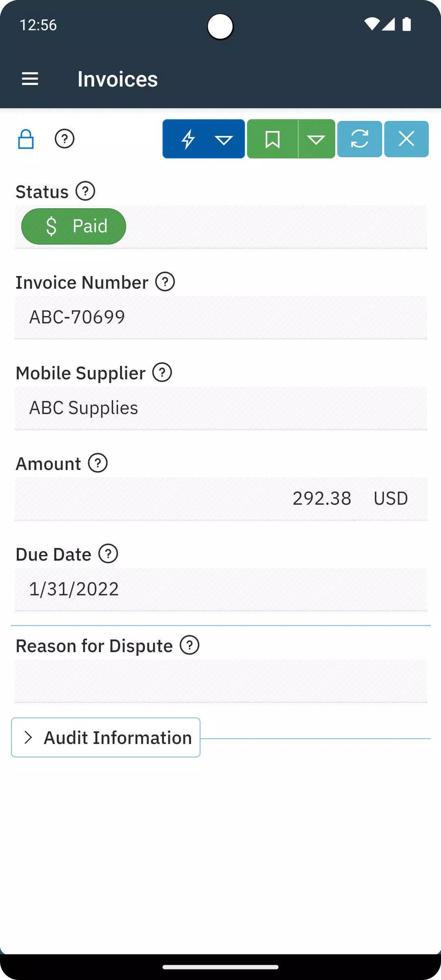Show help for Reason for Dispute
The height and width of the screenshot is (980, 441).
(x=189, y=645)
